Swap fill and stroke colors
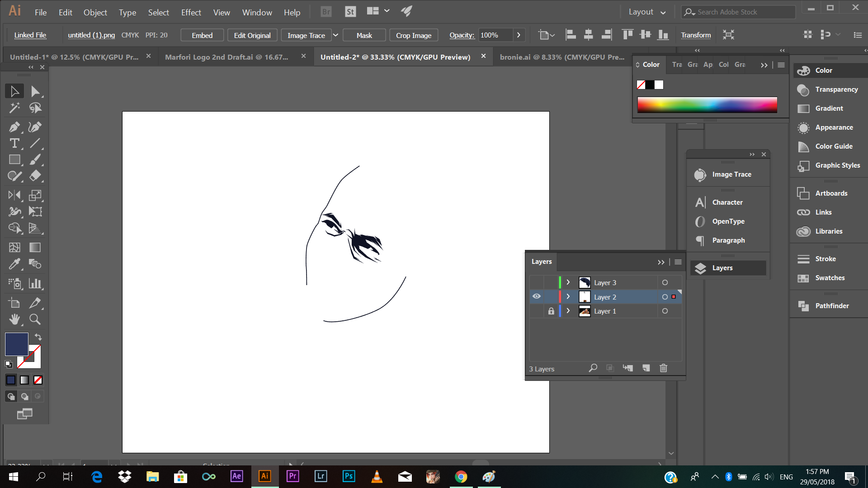Screen dimensions: 868x488 click(x=38, y=337)
